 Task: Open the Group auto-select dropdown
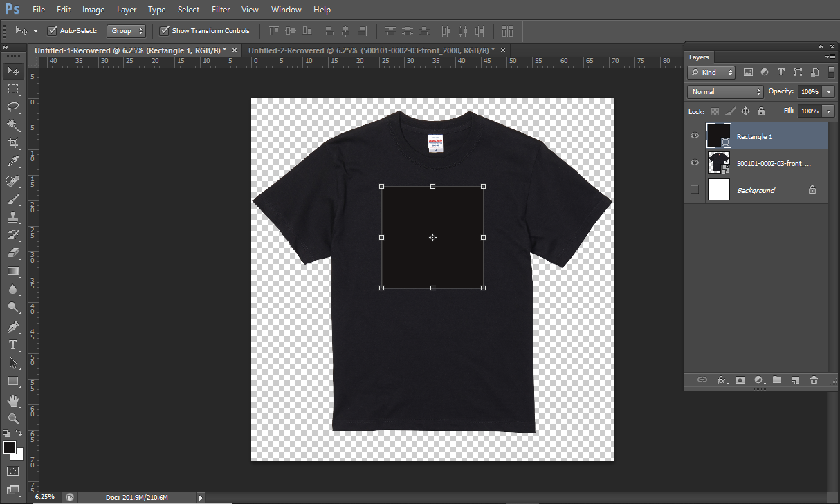127,30
